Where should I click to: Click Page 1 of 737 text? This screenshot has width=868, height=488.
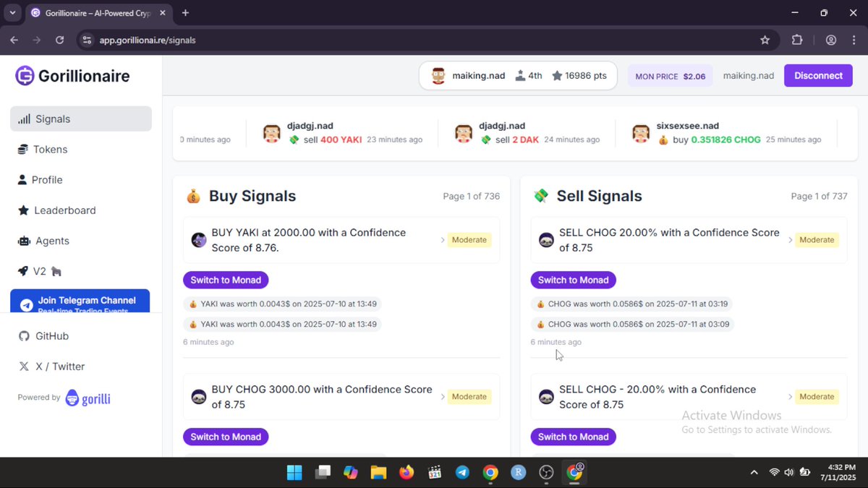coord(819,197)
